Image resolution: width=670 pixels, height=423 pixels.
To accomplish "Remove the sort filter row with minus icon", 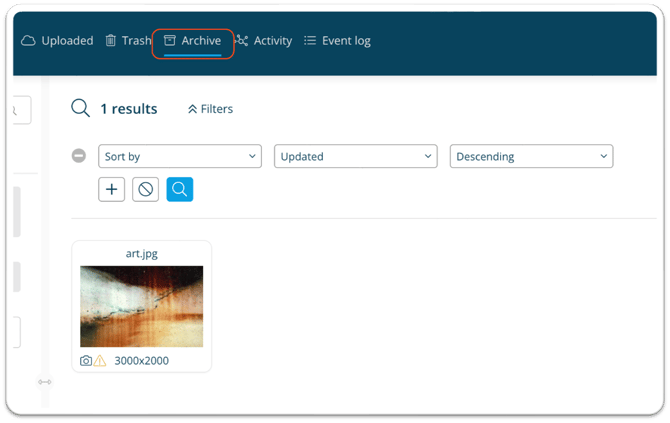I will coord(80,156).
